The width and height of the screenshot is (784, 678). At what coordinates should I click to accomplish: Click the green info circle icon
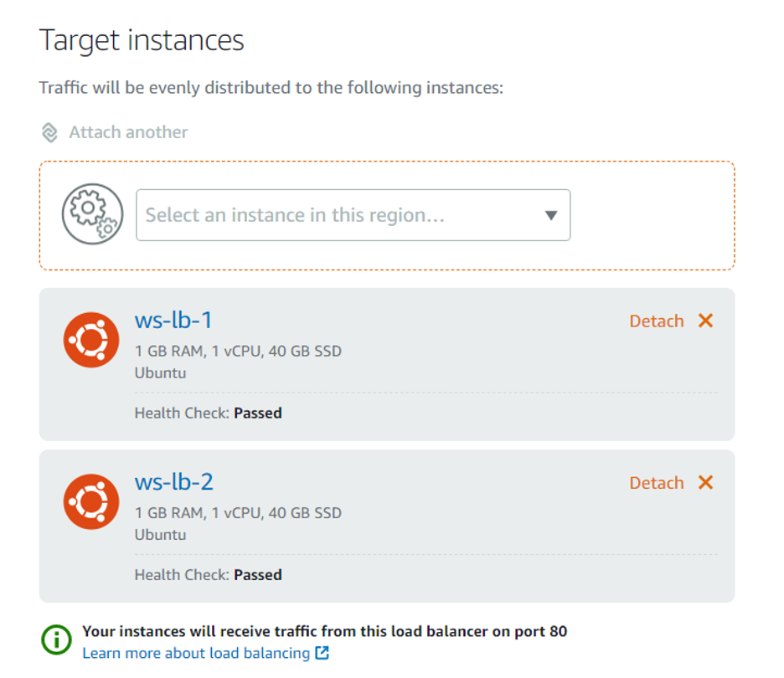(x=55, y=639)
